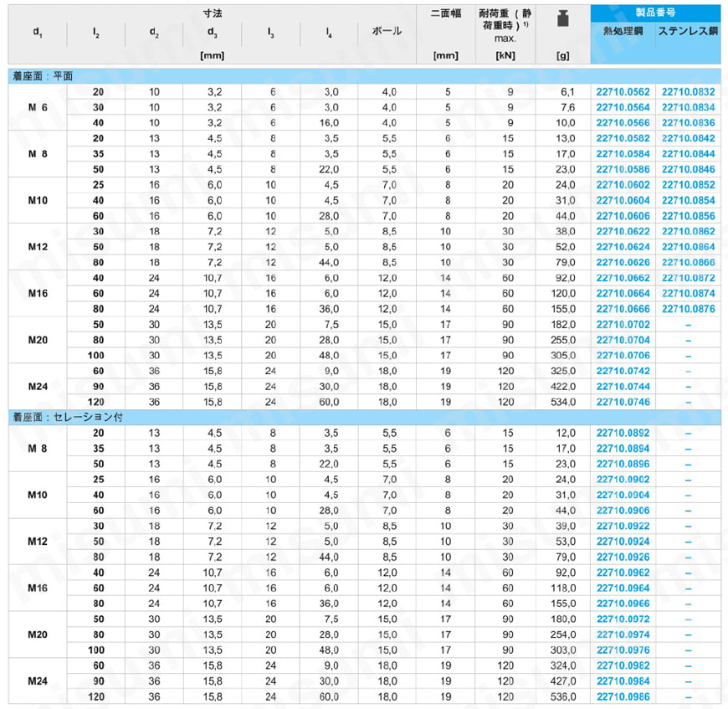Open serrated part 22710.0926
The width and height of the screenshot is (728, 709).
(x=623, y=557)
